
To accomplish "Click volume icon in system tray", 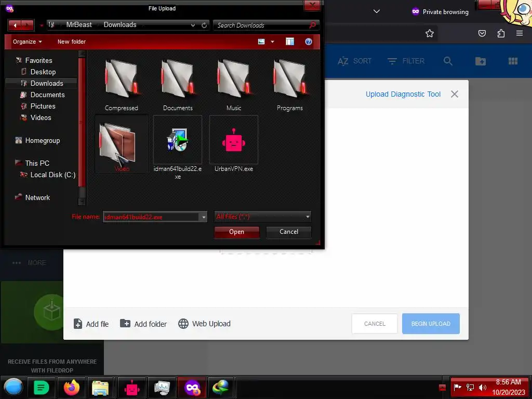I will [x=482, y=388].
